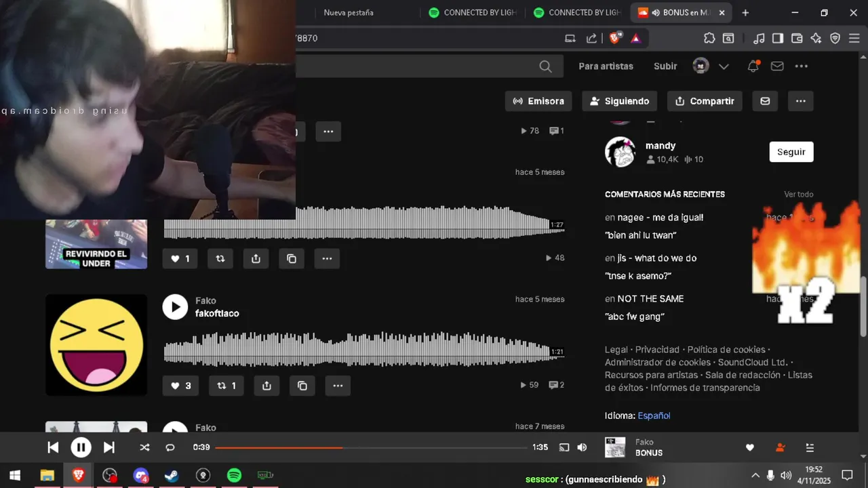
Task: Open the Compartir share dialog
Action: click(x=705, y=101)
